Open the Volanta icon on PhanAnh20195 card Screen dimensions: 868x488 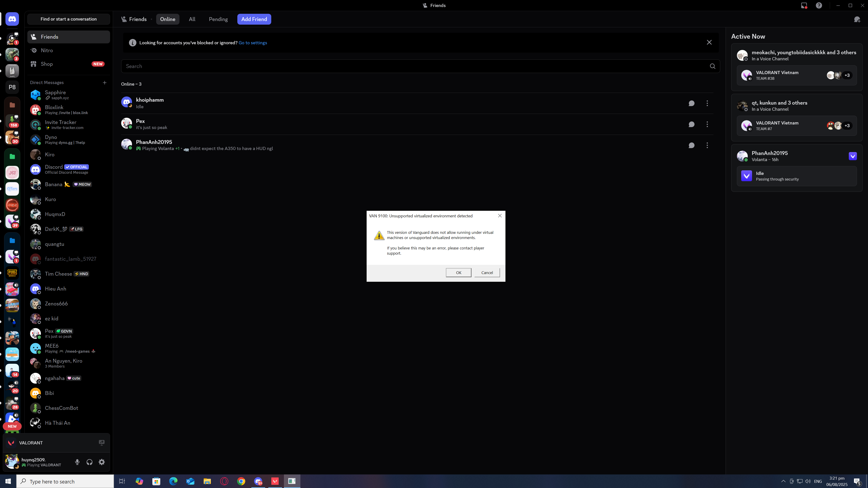pos(853,156)
